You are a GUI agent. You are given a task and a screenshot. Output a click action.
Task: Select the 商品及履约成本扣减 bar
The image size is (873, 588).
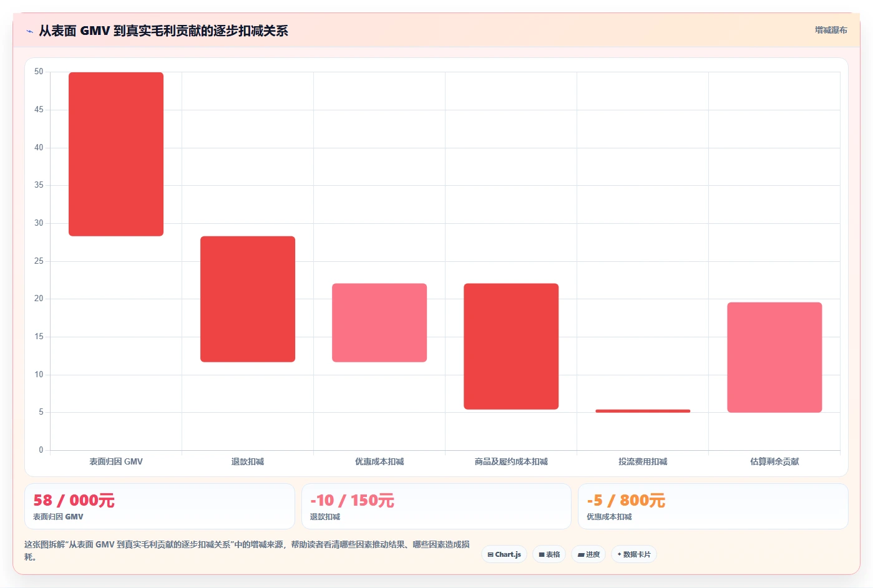(511, 346)
